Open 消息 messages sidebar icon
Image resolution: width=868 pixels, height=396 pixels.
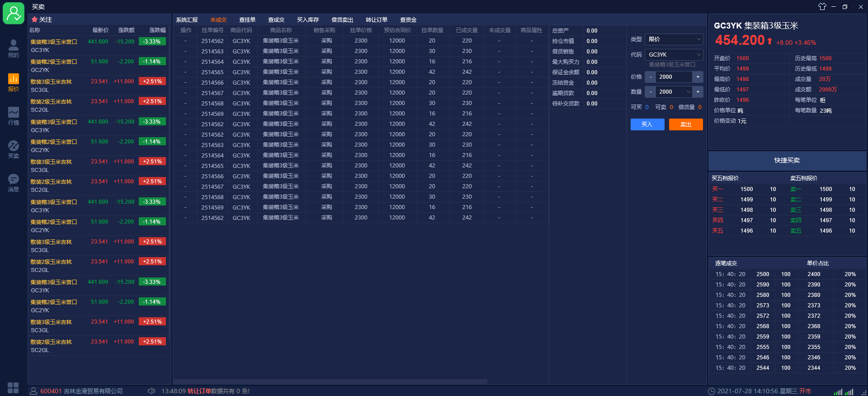14,183
